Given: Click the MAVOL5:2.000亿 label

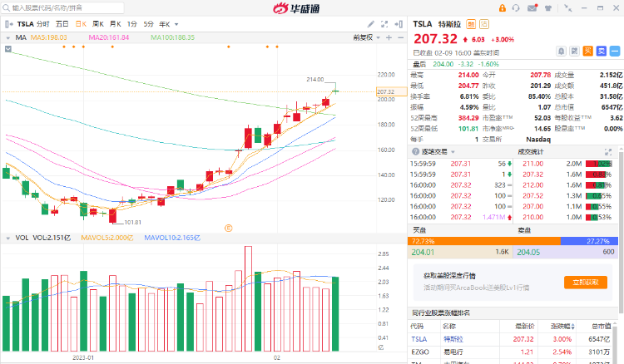Looking at the screenshot, I should tap(107, 238).
